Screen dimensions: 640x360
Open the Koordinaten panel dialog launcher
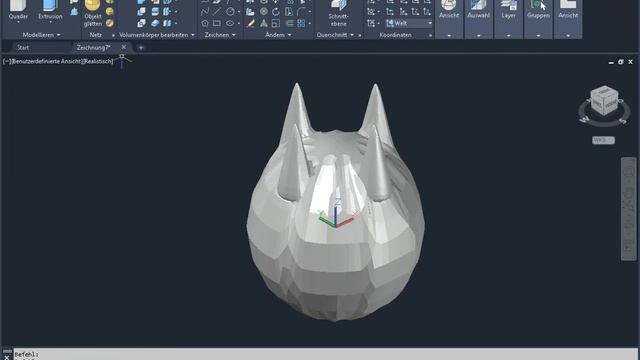(x=430, y=36)
